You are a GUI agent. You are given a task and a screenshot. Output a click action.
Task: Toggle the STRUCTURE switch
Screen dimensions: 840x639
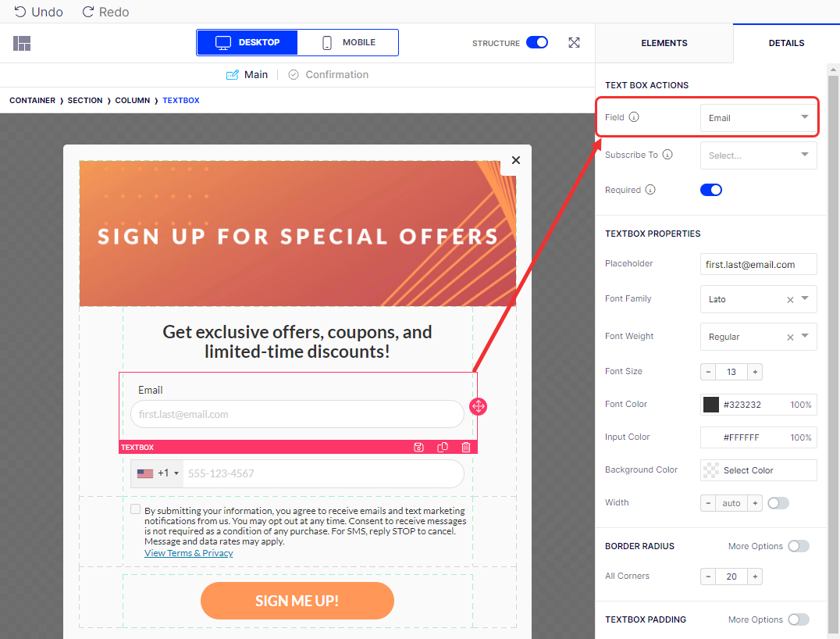(x=537, y=42)
